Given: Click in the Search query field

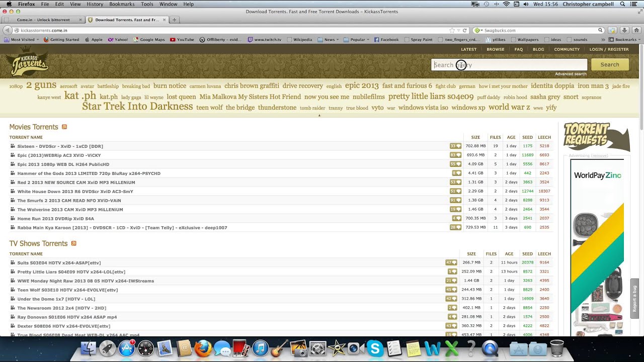Looking at the screenshot, I should coord(509,65).
